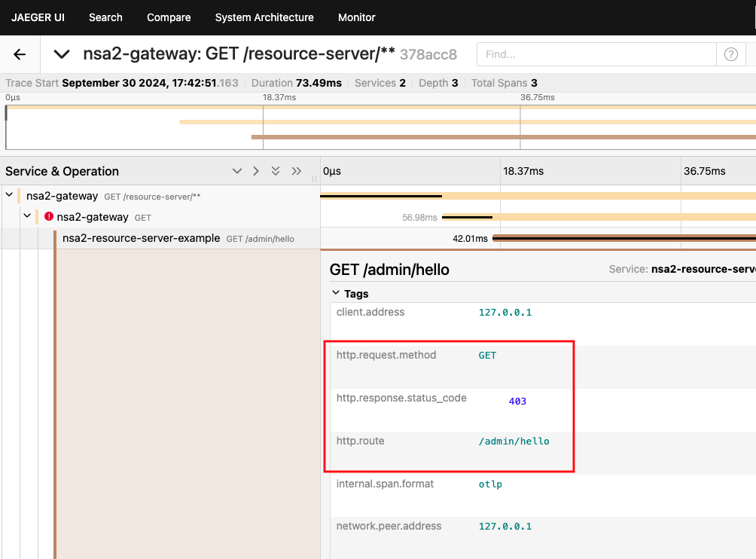Click the 42.01ms resource-server span bar

[x=624, y=238]
